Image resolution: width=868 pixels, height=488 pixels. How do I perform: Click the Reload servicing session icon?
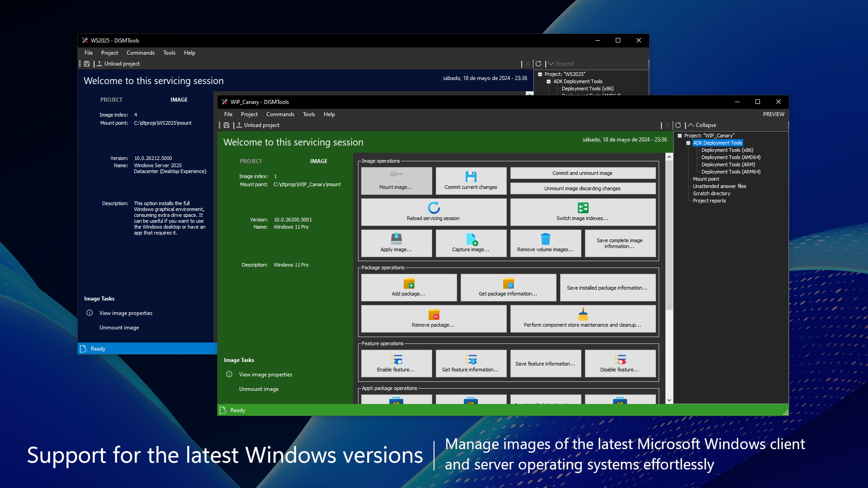(433, 208)
